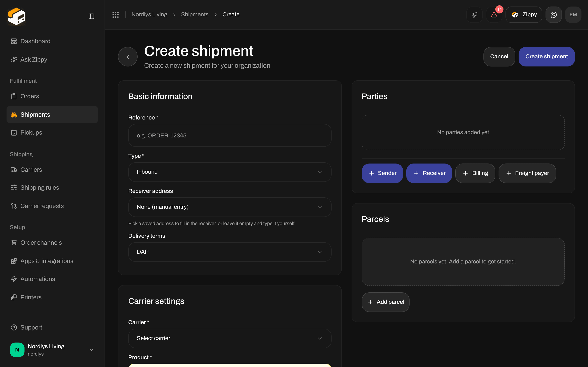Open the alerts warning icon with badge
The width and height of the screenshot is (588, 367).
(x=494, y=14)
